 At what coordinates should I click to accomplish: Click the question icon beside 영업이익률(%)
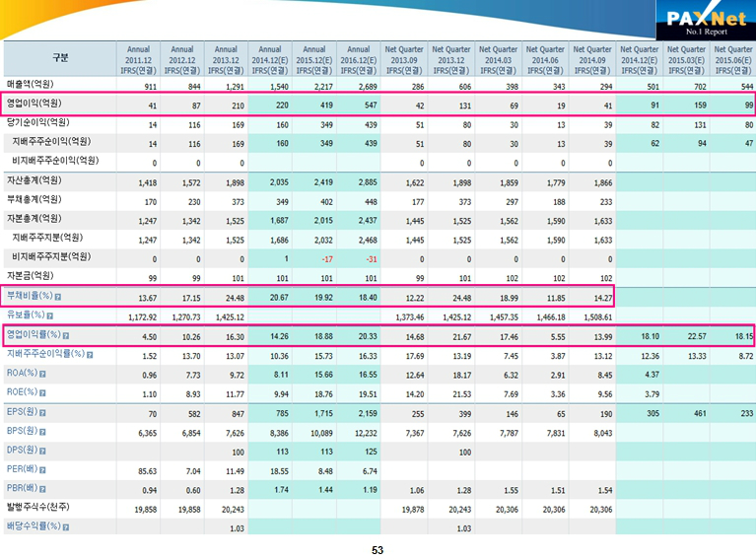coord(66,335)
